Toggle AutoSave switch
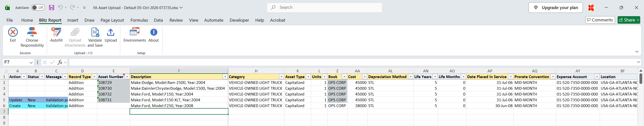This screenshot has height=126, width=644. pos(38,8)
